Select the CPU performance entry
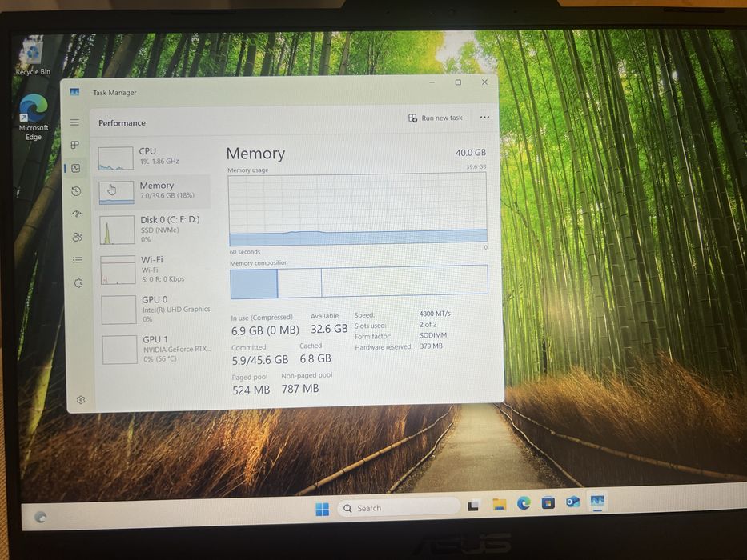 click(152, 158)
